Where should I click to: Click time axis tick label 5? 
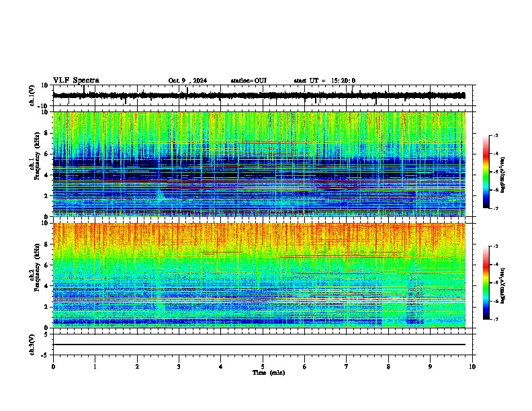[x=263, y=367]
